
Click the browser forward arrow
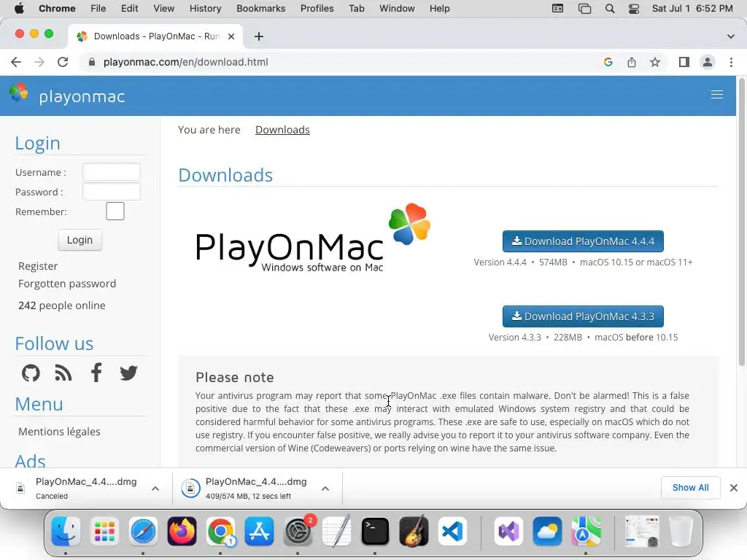(x=39, y=62)
